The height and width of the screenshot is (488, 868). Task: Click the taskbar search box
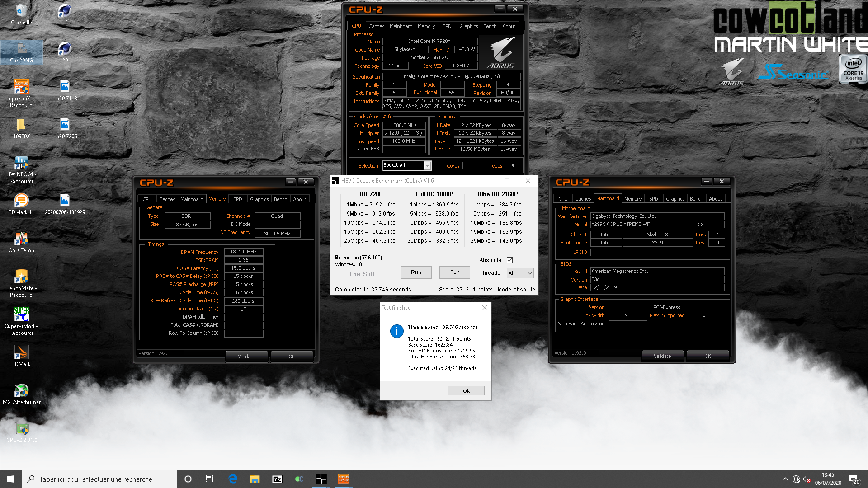coord(99,479)
